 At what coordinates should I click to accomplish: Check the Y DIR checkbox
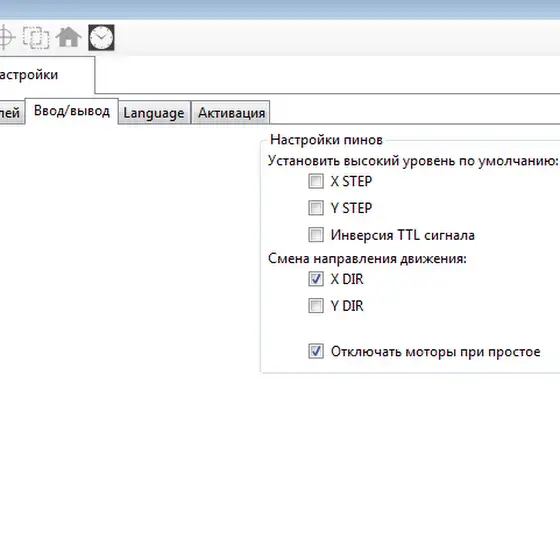[x=316, y=306]
